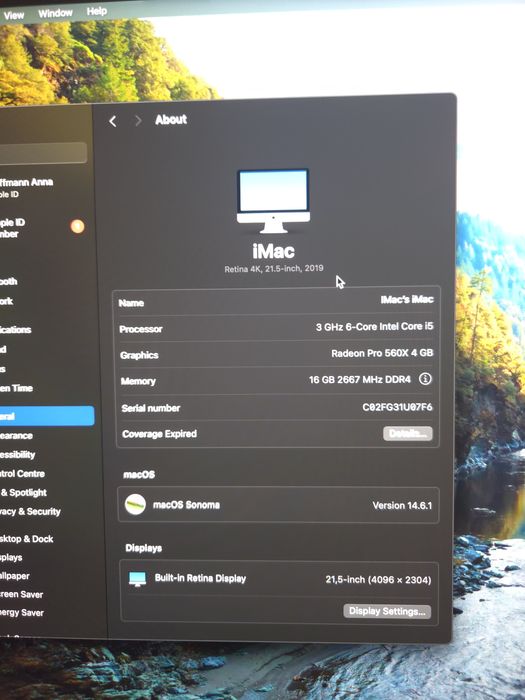Click "Retina 4K, 21.5-inch, 2019" subtitle
Image resolution: width=525 pixels, height=700 pixels.
[x=274, y=269]
